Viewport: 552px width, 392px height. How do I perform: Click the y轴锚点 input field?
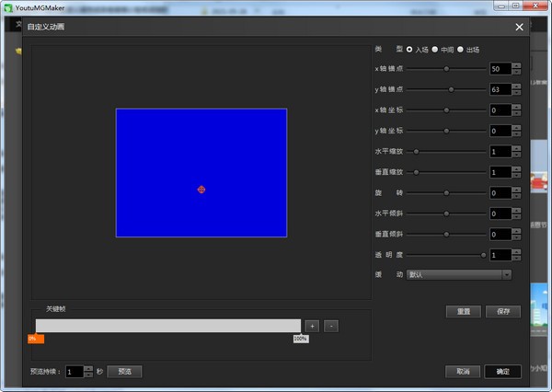tap(500, 90)
